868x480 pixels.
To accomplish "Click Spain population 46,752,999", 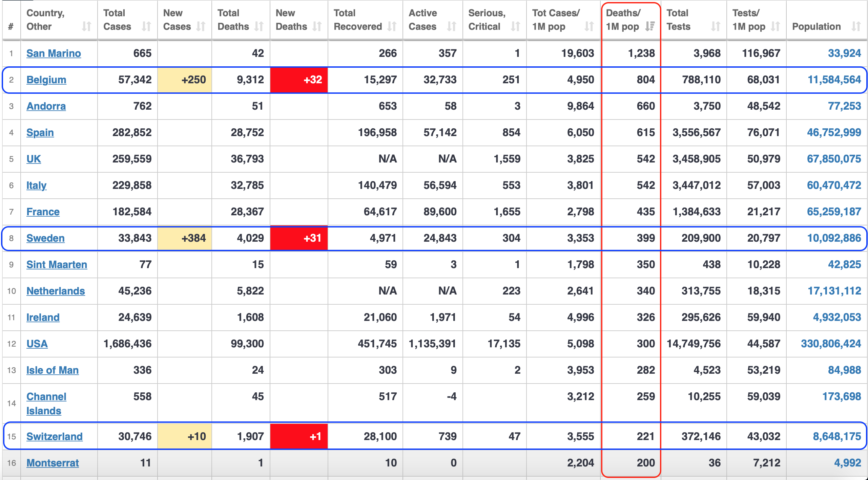I will click(834, 132).
